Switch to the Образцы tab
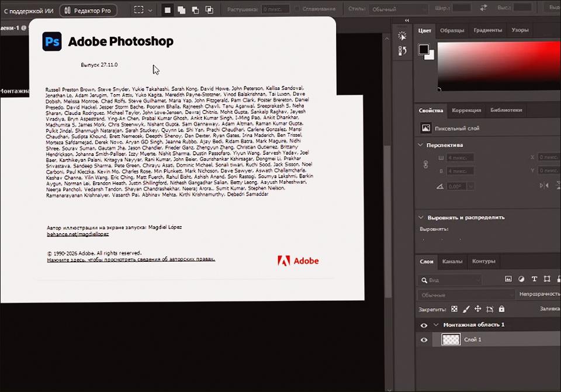The image size is (561, 392). [x=452, y=31]
